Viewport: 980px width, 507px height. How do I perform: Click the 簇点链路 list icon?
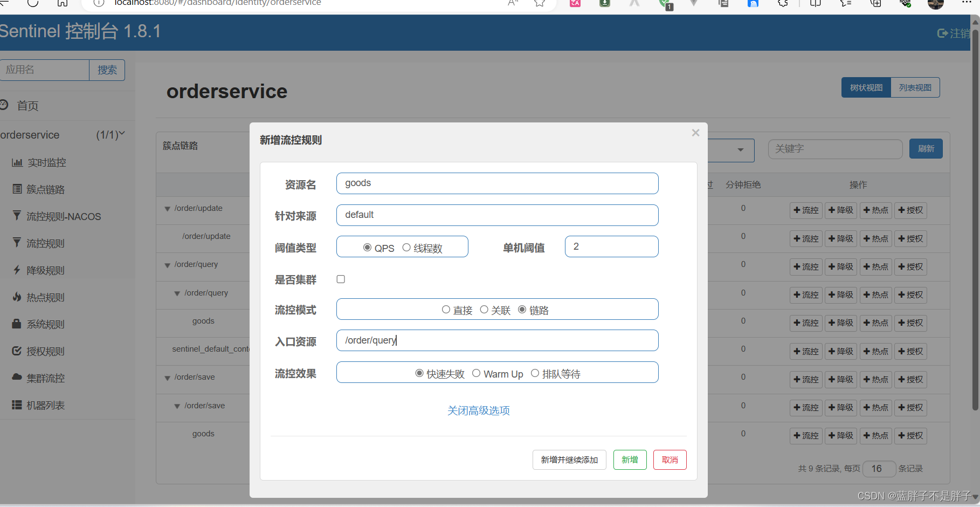17,189
